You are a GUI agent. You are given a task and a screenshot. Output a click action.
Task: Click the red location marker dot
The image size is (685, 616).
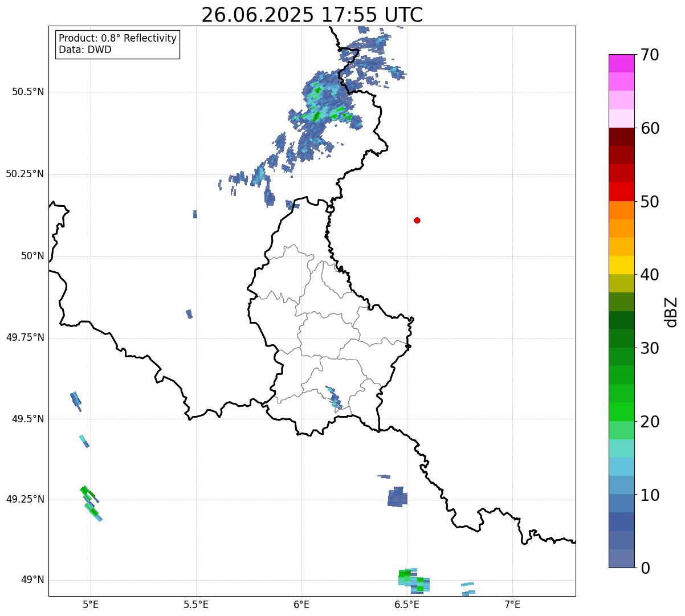417,220
